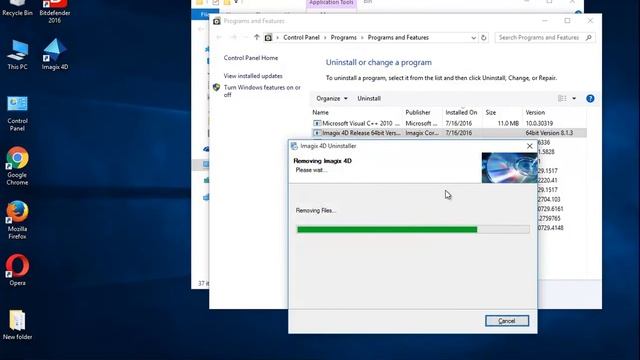Click the disc image in uninstaller header
This screenshot has height=360, width=640.
pyautogui.click(x=509, y=168)
